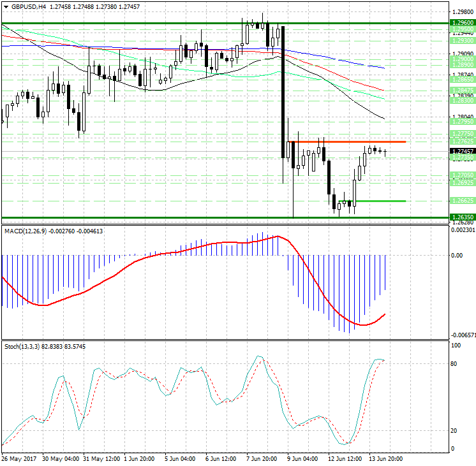Click the 1.29300 price level label
This screenshot has height=466, width=476.
(x=463, y=40)
